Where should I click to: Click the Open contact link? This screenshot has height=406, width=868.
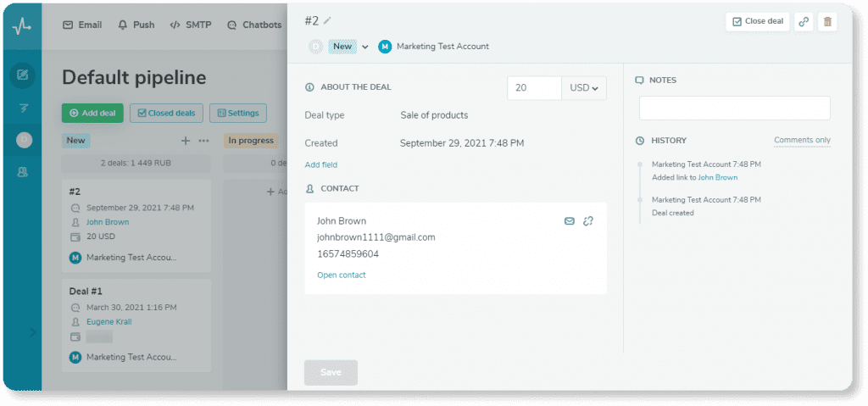coord(341,275)
